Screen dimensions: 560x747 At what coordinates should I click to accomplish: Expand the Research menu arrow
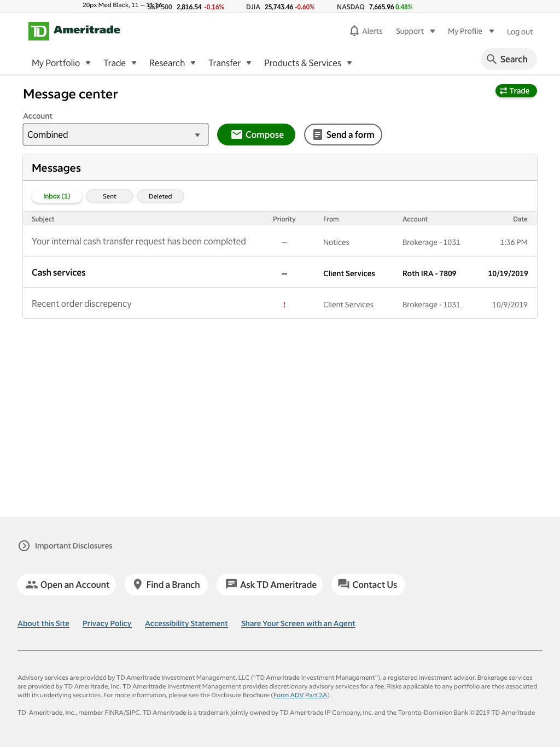click(x=193, y=63)
